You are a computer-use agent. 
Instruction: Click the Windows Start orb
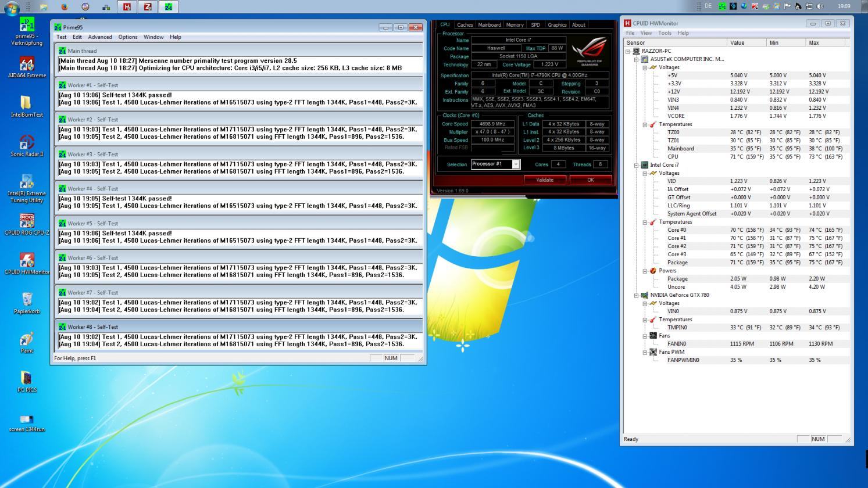tap(12, 7)
